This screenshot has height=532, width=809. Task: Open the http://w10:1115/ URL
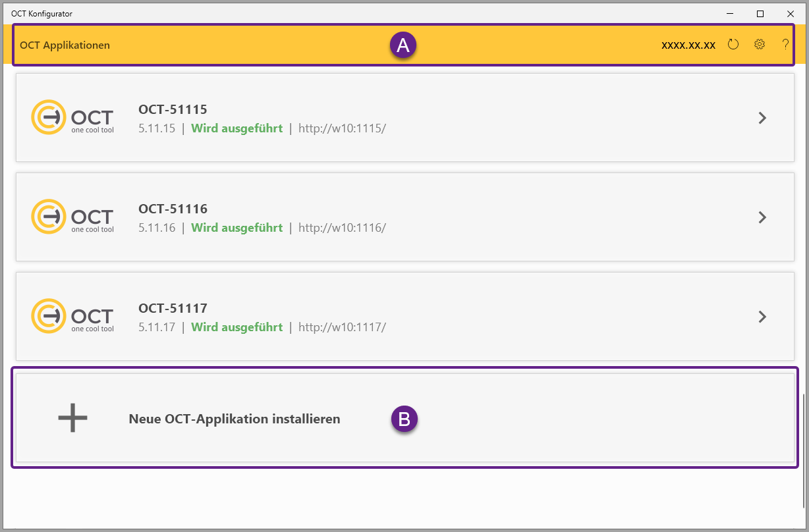[342, 128]
